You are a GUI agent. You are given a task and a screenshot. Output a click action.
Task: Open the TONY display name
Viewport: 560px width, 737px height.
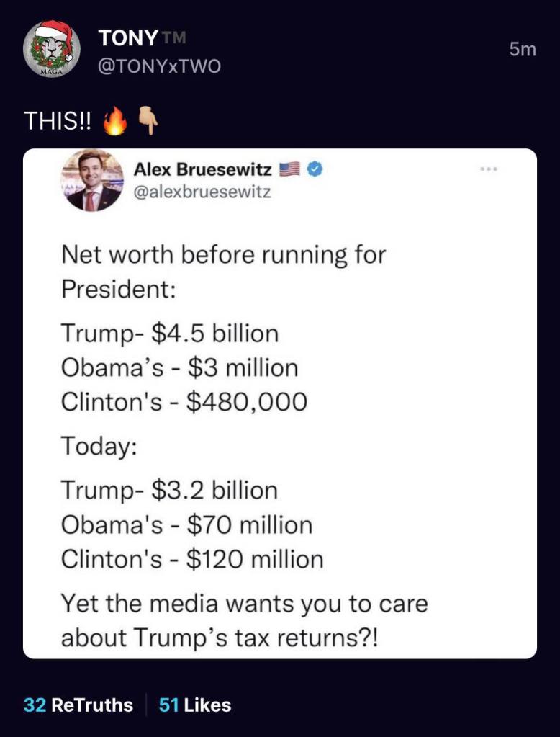125,37
